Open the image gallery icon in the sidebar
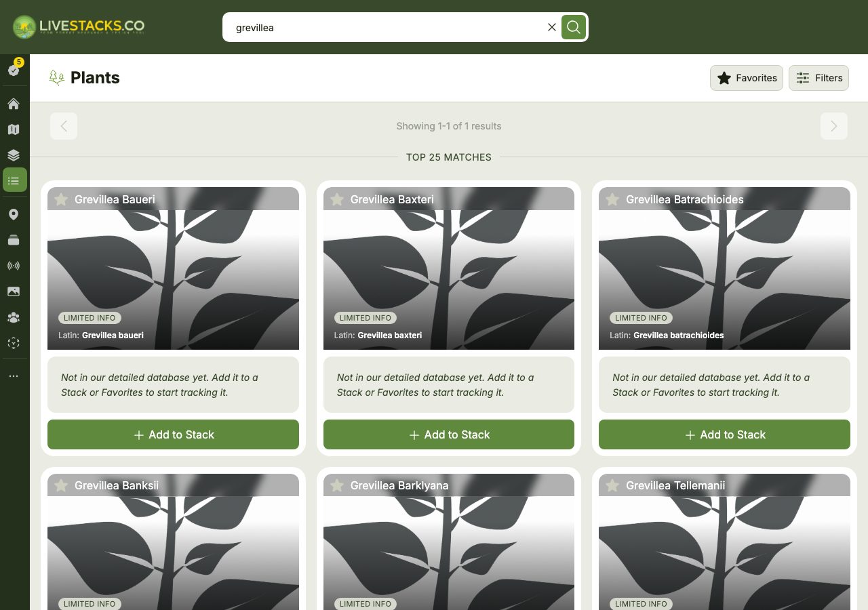The image size is (868, 610). click(14, 291)
